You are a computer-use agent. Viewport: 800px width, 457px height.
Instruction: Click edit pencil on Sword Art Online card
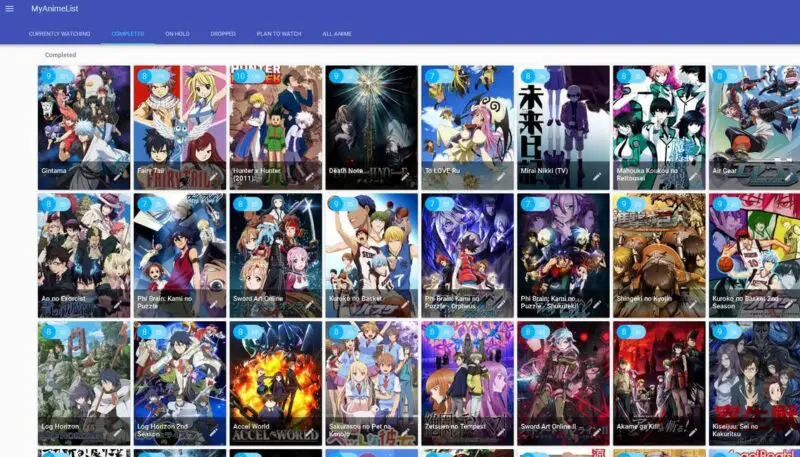pos(309,304)
